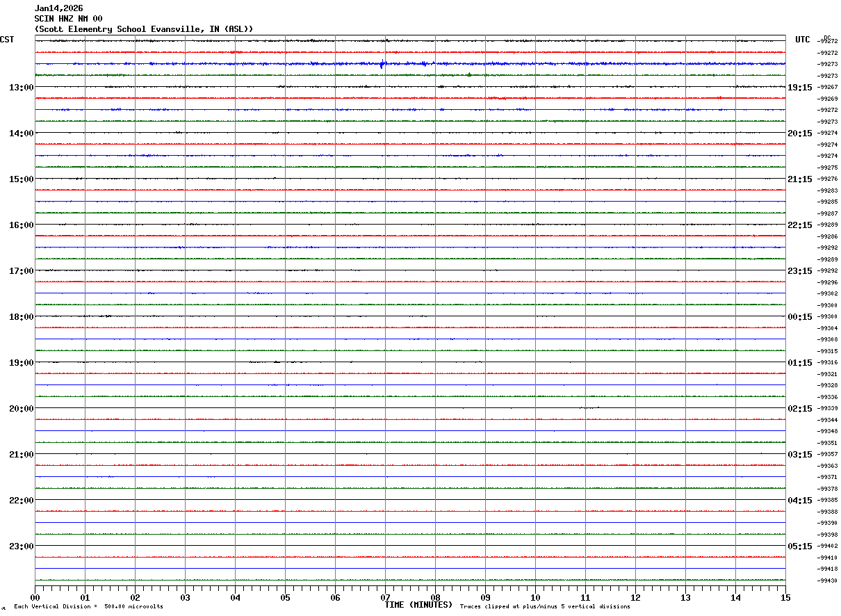The height and width of the screenshot is (616, 841).
Task: Select the 19:15 UTC time label
Action: 799,88
